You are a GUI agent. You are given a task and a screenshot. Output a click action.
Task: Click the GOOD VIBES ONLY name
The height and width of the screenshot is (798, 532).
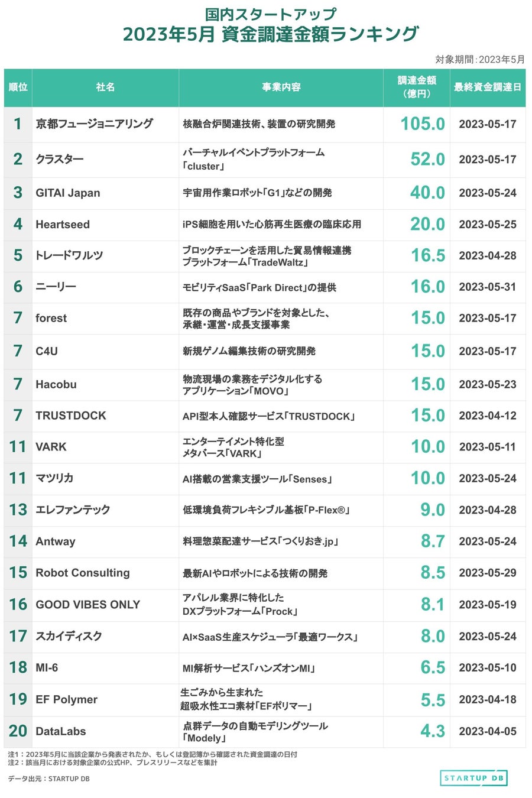(88, 605)
